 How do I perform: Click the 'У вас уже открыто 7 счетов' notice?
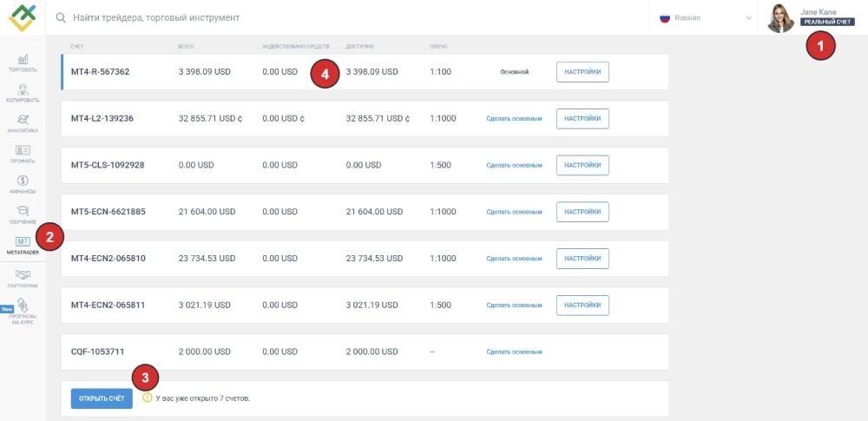202,398
